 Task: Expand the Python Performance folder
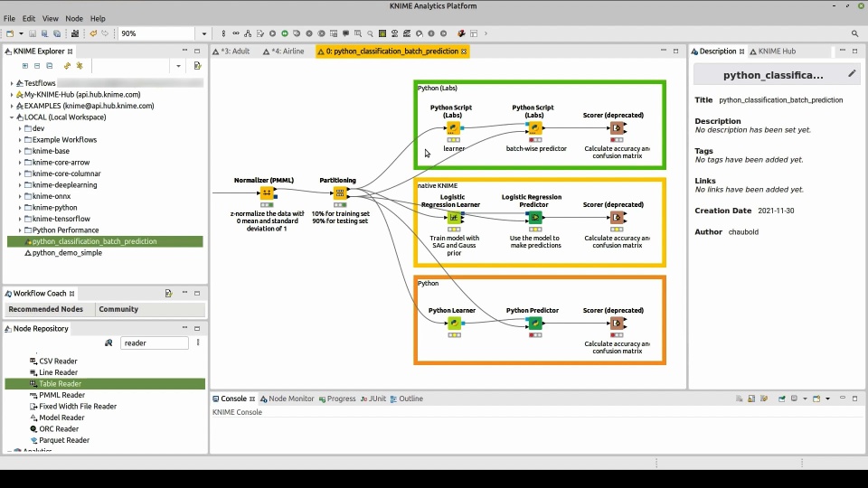20,230
